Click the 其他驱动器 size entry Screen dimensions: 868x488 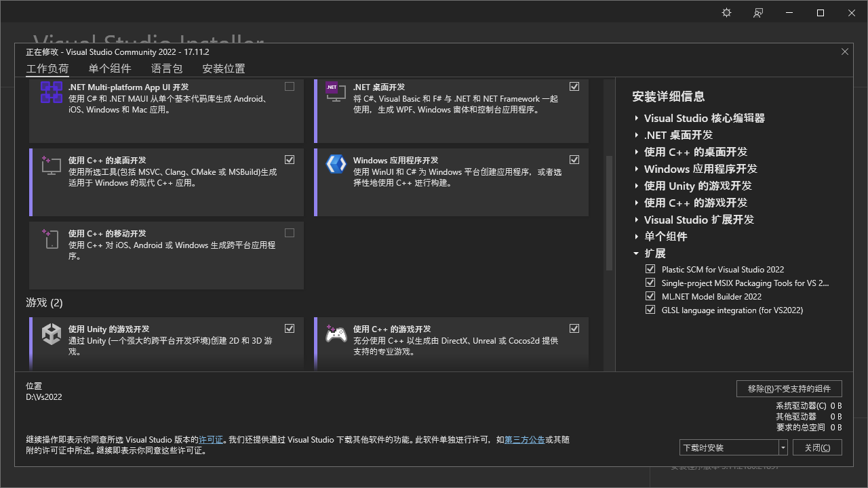click(809, 416)
